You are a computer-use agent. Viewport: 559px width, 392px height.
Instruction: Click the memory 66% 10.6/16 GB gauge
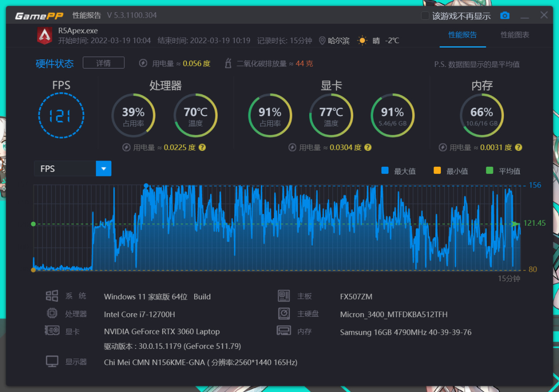click(x=481, y=115)
